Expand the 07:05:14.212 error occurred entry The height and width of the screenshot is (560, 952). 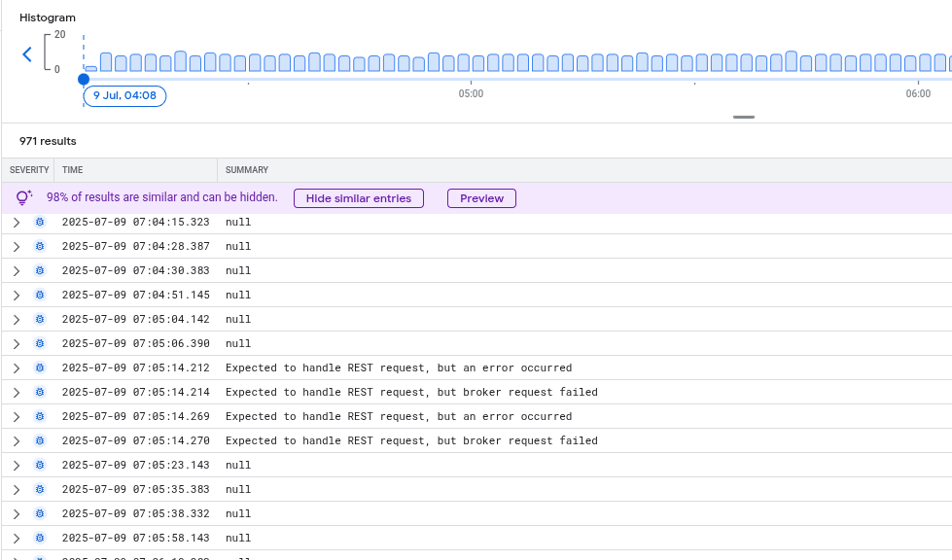pos(17,367)
